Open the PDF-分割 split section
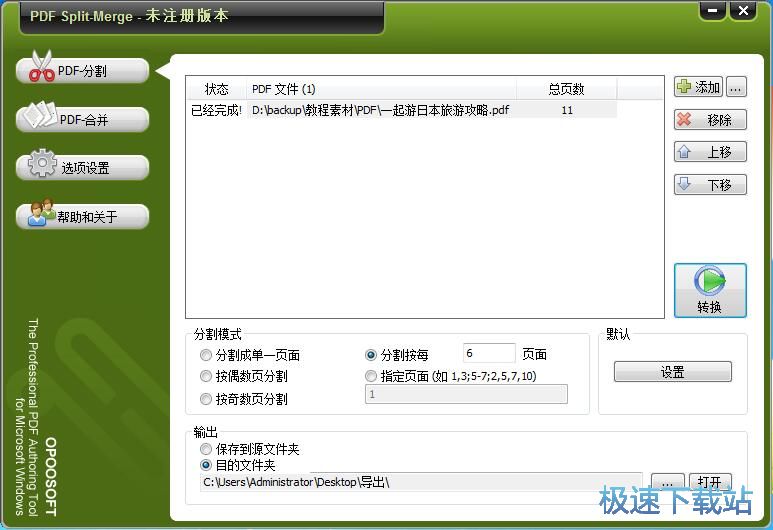The width and height of the screenshot is (773, 530). (x=82, y=71)
